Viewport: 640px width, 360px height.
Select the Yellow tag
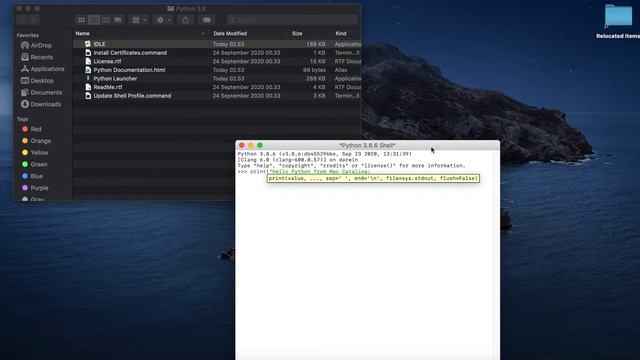point(35,153)
